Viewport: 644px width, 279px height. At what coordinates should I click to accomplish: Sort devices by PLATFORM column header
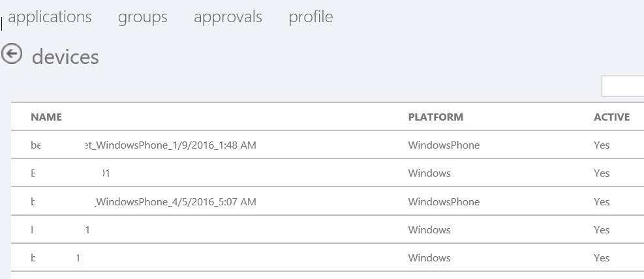tap(435, 117)
